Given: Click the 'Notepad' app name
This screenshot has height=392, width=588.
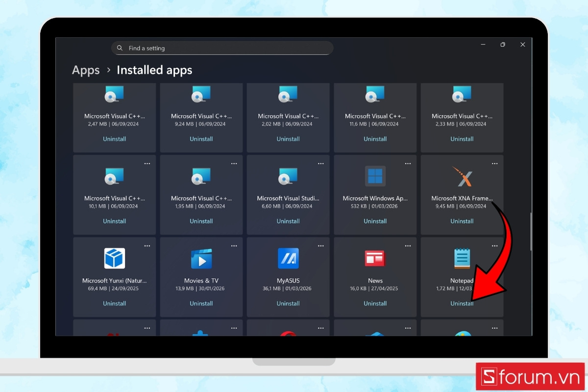Looking at the screenshot, I should pyautogui.click(x=462, y=281).
